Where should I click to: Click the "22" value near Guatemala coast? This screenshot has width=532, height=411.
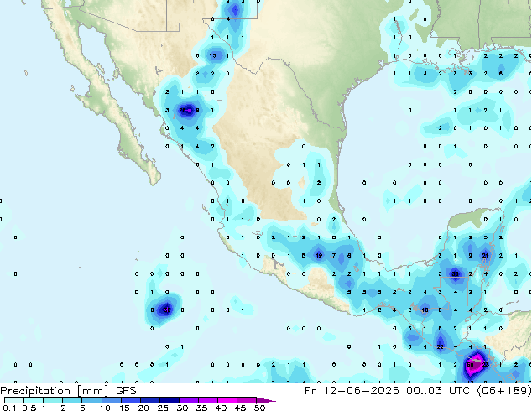point(440,346)
